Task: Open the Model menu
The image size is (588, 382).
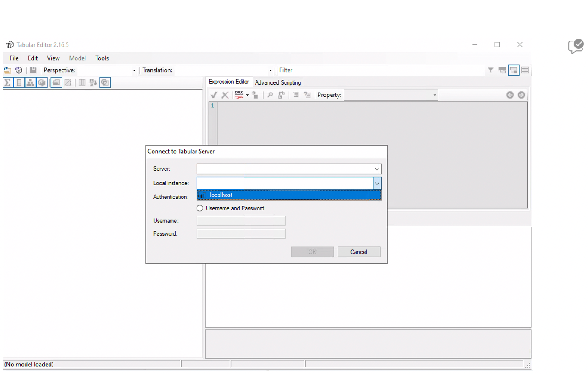Action: coord(77,58)
